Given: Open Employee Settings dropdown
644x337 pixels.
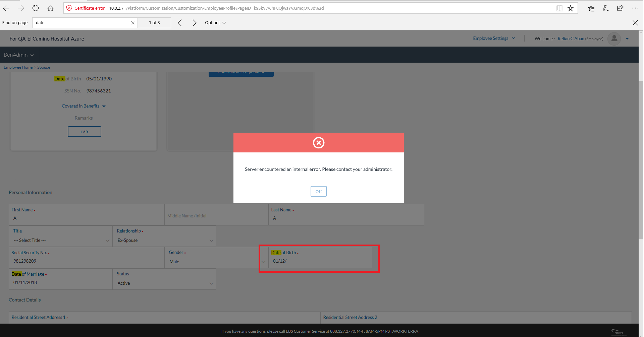Looking at the screenshot, I should click(x=494, y=39).
